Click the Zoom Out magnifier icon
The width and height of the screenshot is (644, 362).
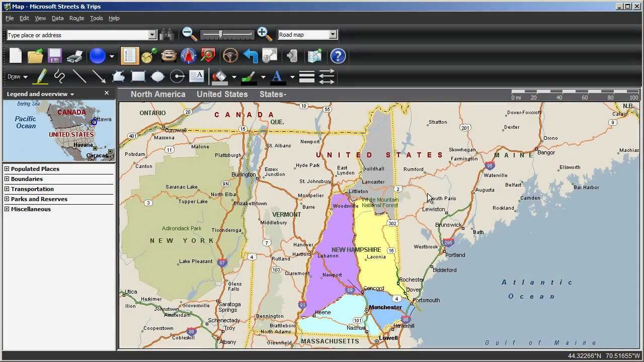pos(190,34)
